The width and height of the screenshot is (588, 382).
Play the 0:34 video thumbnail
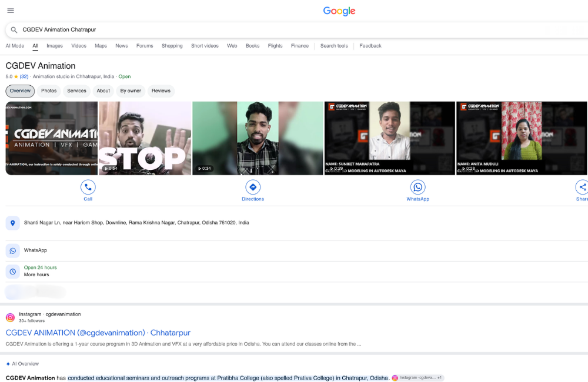[x=258, y=138]
